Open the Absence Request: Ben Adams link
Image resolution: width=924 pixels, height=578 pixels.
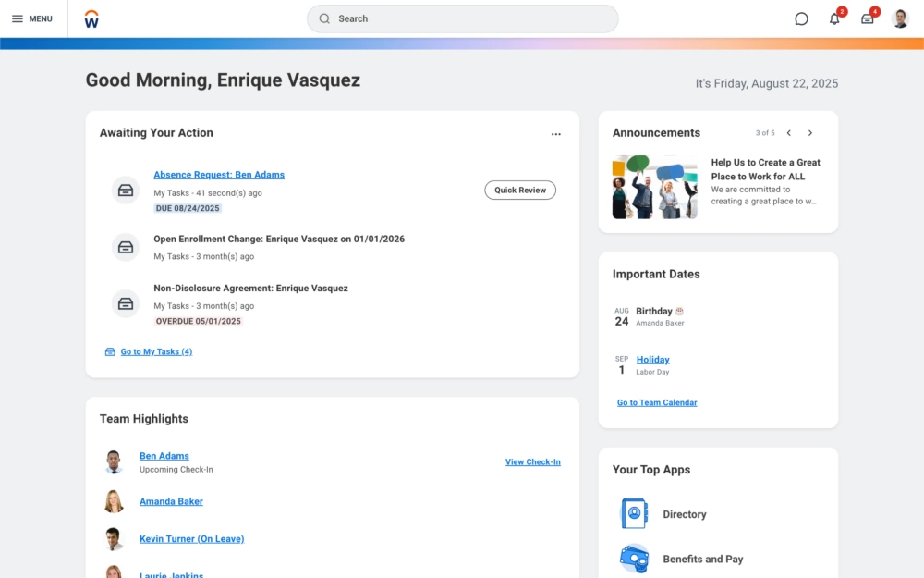(x=219, y=175)
